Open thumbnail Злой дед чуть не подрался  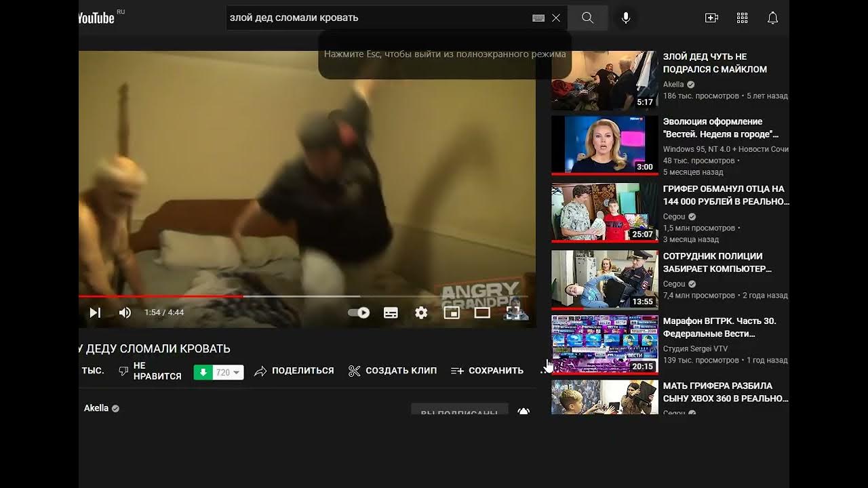click(605, 81)
